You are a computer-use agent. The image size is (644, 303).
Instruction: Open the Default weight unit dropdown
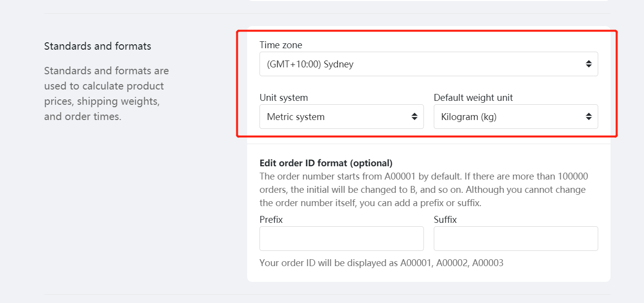[515, 117]
